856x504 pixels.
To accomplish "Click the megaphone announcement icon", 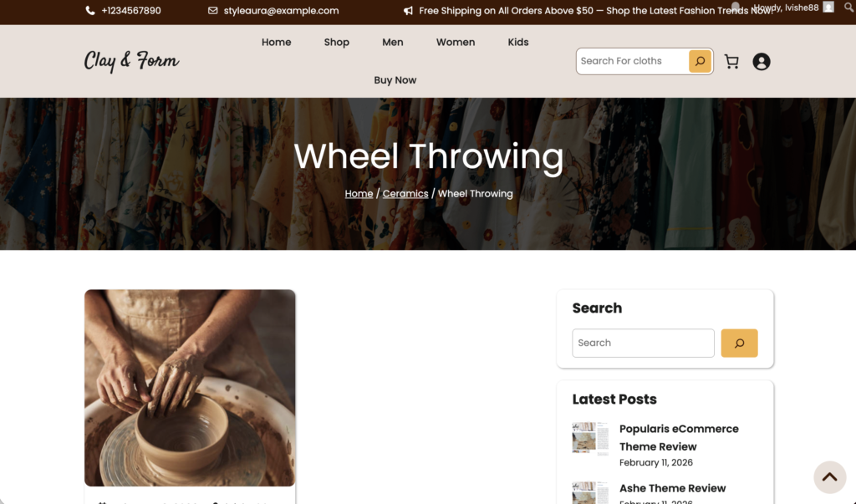I will pyautogui.click(x=408, y=10).
